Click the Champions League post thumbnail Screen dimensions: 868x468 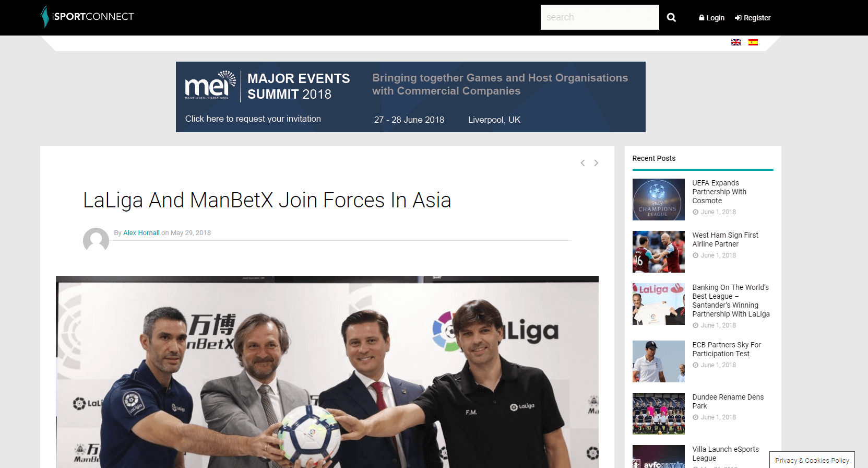658,200
